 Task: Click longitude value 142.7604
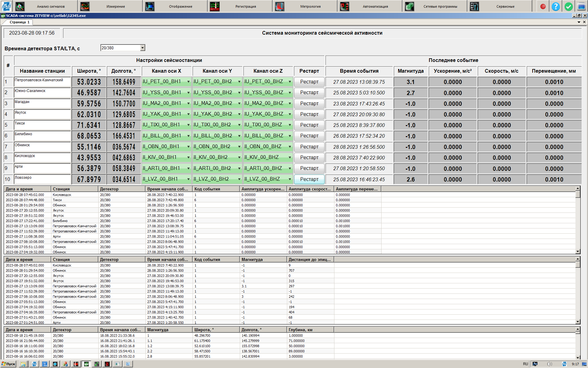pyautogui.click(x=124, y=93)
